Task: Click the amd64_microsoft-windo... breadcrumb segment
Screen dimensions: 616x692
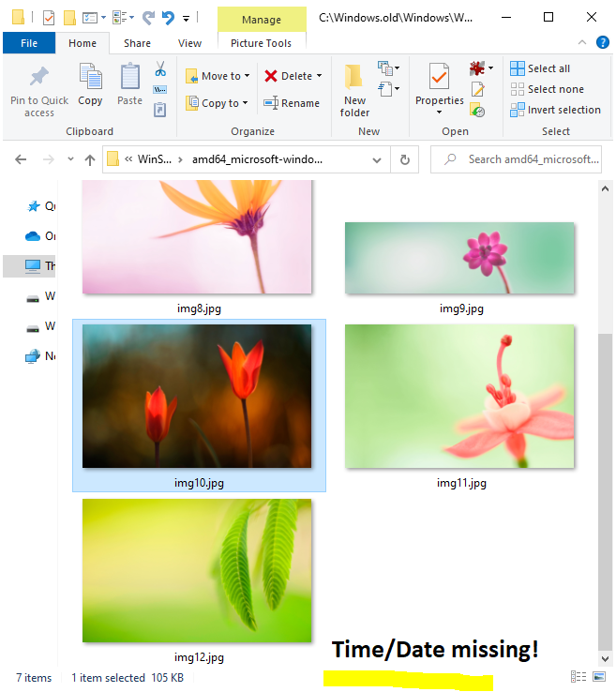Action: [x=257, y=159]
